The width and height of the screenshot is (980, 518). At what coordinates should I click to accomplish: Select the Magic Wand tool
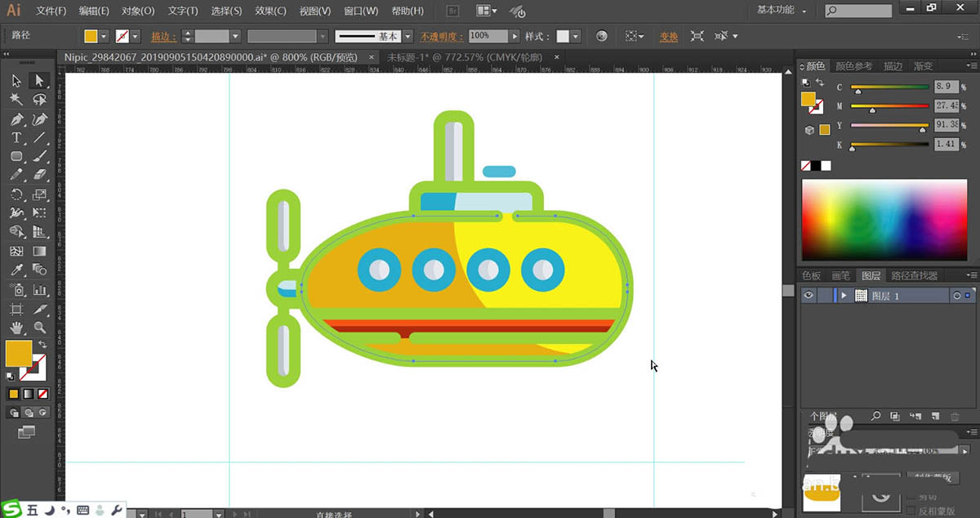pos(16,99)
